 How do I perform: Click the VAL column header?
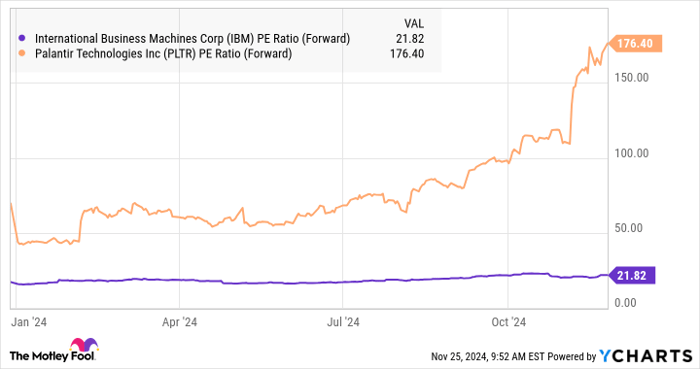coord(414,24)
